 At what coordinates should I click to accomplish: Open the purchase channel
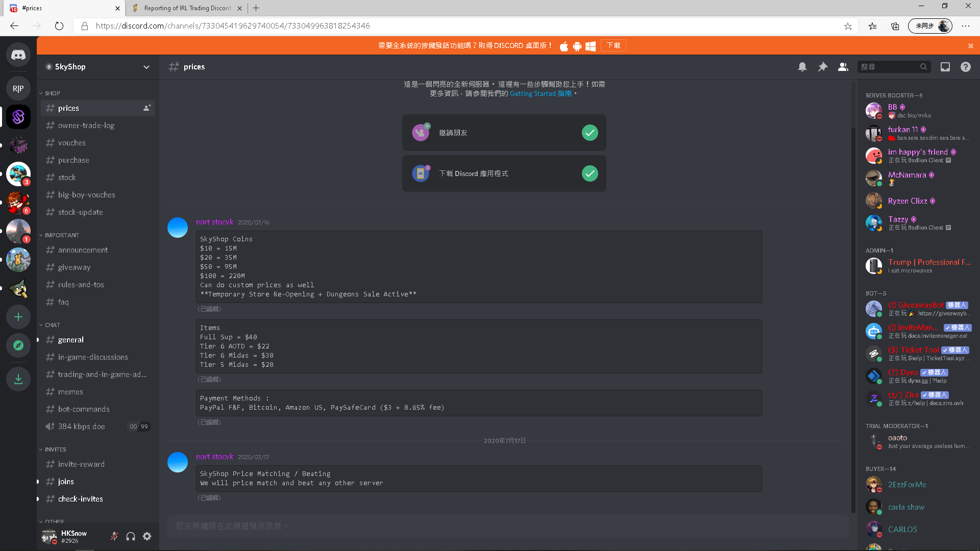click(x=98, y=160)
